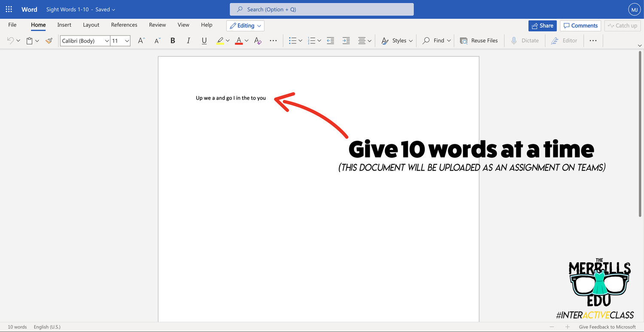Switch to the Insert tab
The image size is (644, 332).
coord(64,24)
